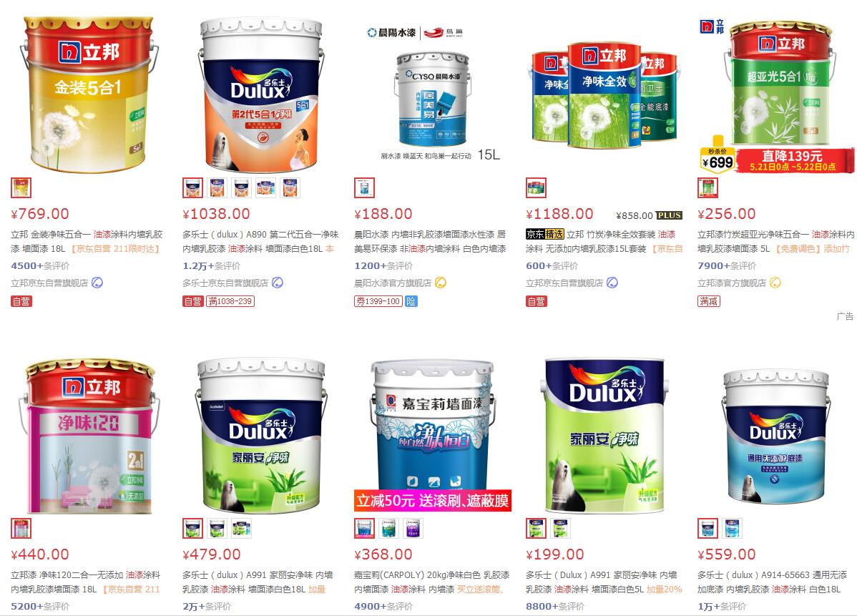Screen dimensions: 857x616
Task: Click the yellow contact icon beside 晨阳水漆官方旗舰店
Action: click(441, 283)
